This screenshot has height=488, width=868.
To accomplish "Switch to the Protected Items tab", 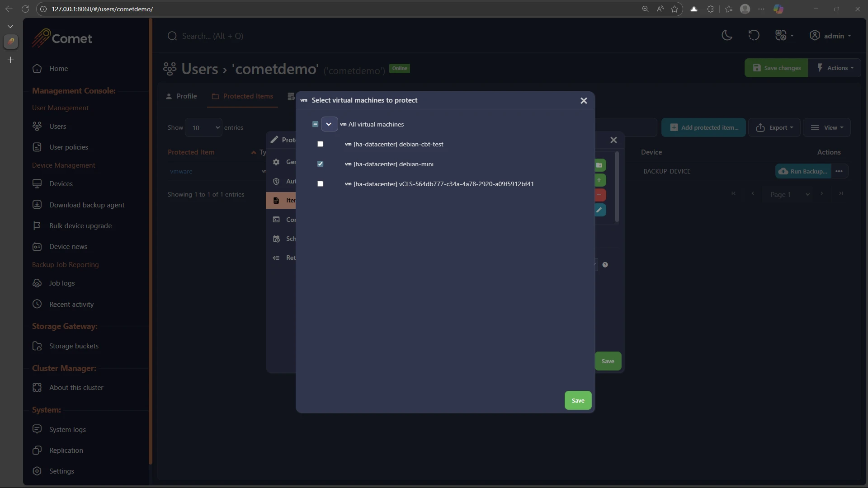I will [242, 96].
